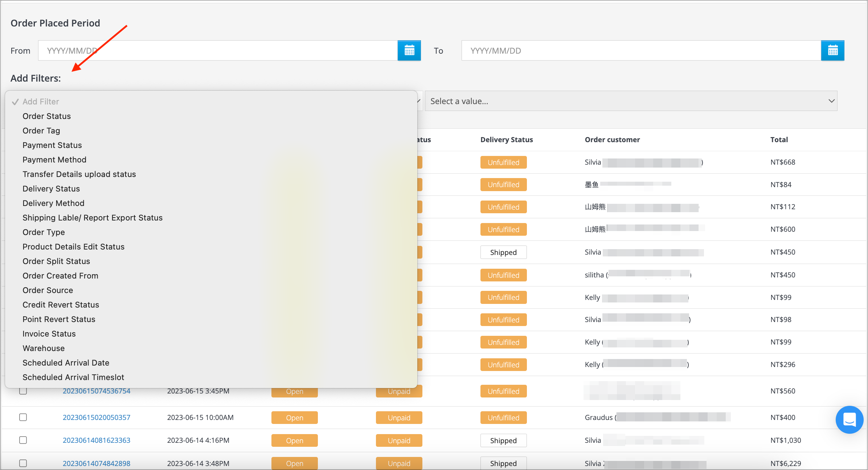Image resolution: width=868 pixels, height=470 pixels.
Task: Select "Order Status" from the filter list
Action: (x=47, y=116)
